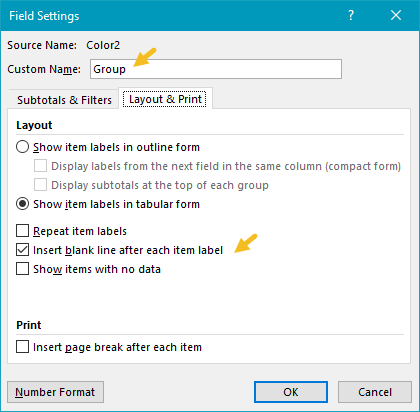The width and height of the screenshot is (420, 412).
Task: Switch to the Subtotals & Filters tab
Action: [x=64, y=100]
